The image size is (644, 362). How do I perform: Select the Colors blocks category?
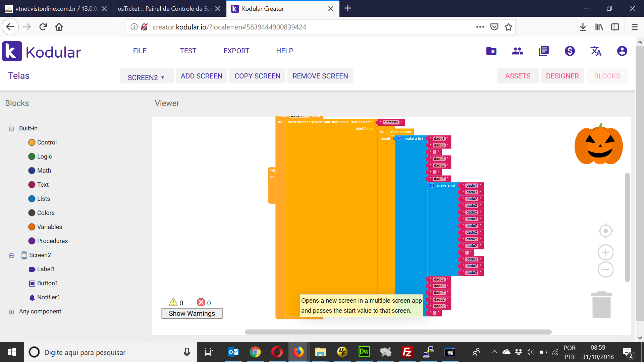click(42, 213)
